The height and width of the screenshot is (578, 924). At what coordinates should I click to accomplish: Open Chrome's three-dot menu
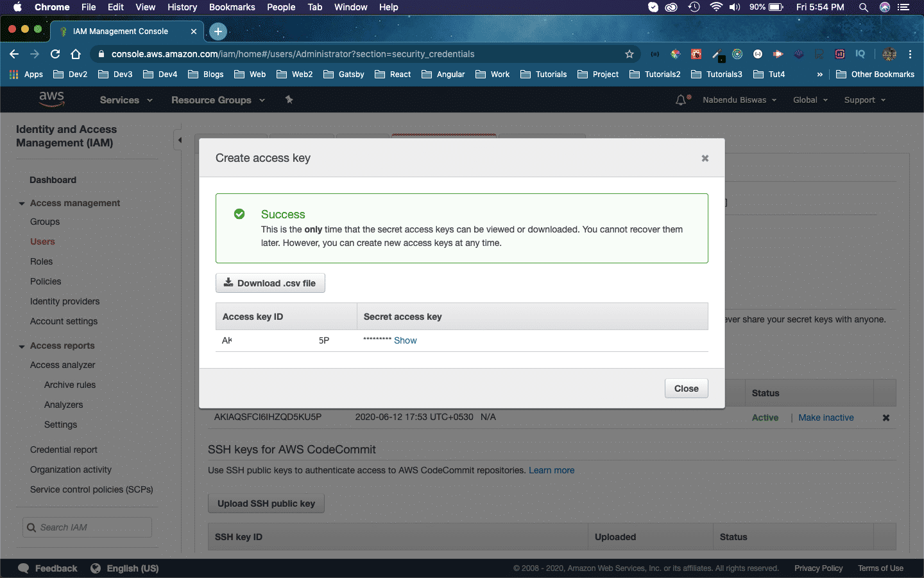(x=910, y=54)
